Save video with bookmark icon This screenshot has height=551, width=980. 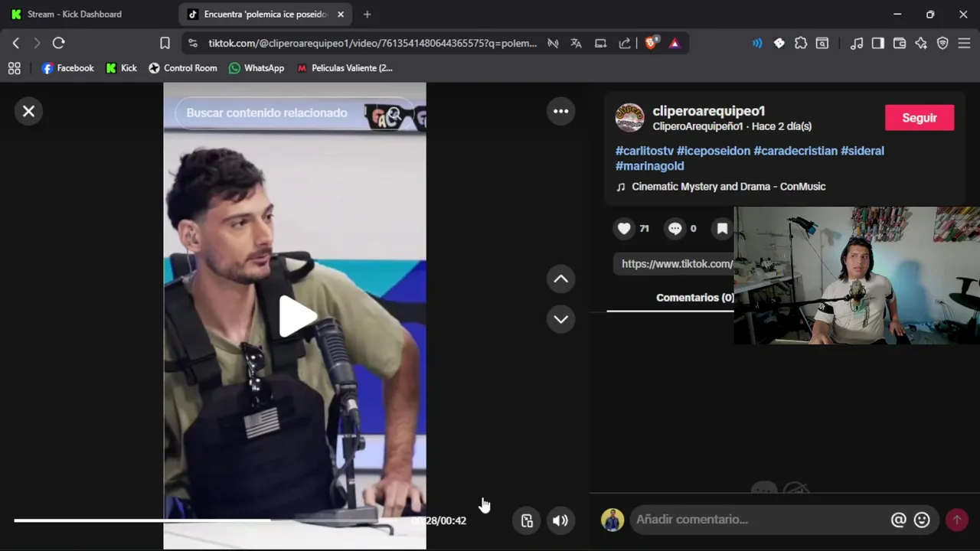click(722, 228)
